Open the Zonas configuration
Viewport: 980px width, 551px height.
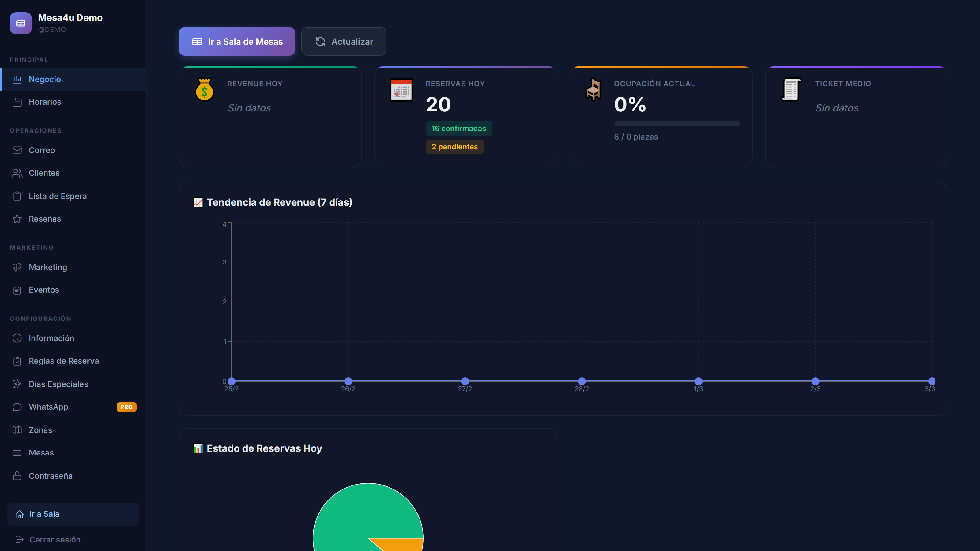(x=73, y=430)
